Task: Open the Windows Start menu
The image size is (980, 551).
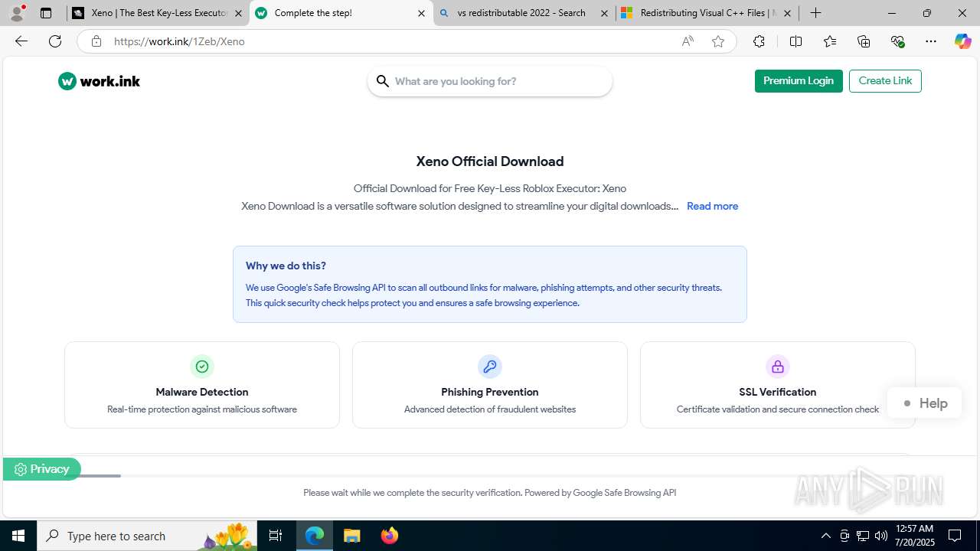Action: tap(18, 536)
